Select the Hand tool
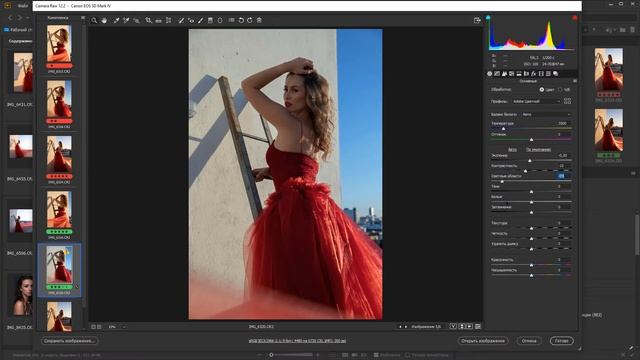Image resolution: width=640 pixels, height=360 pixels. pos(104,20)
